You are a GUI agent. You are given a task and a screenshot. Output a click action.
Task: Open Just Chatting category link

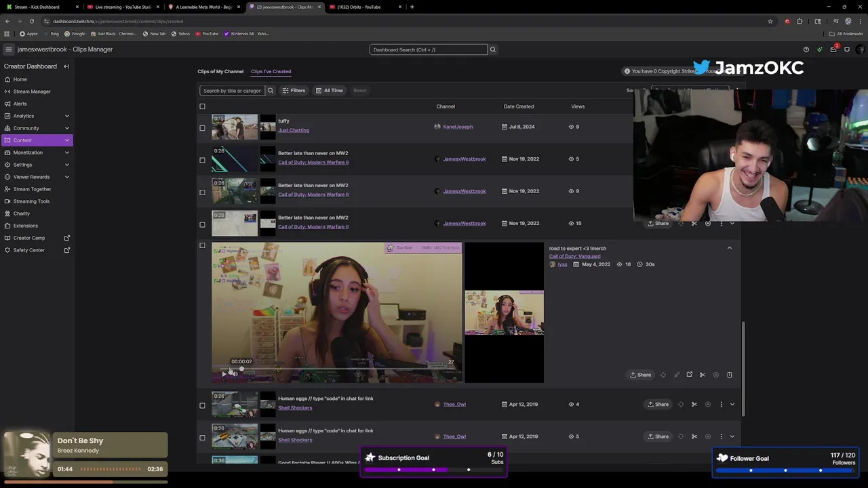(294, 130)
